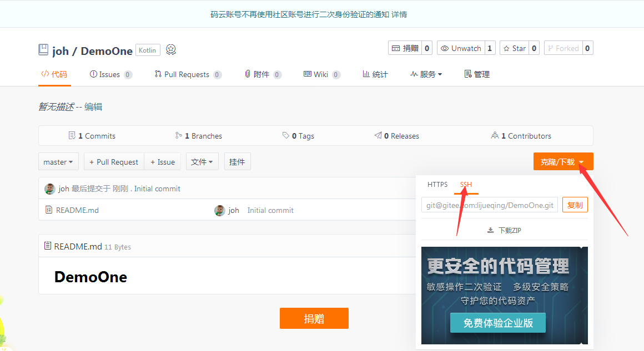Open the 代码 code tab
The width and height of the screenshot is (644, 351).
[x=54, y=74]
